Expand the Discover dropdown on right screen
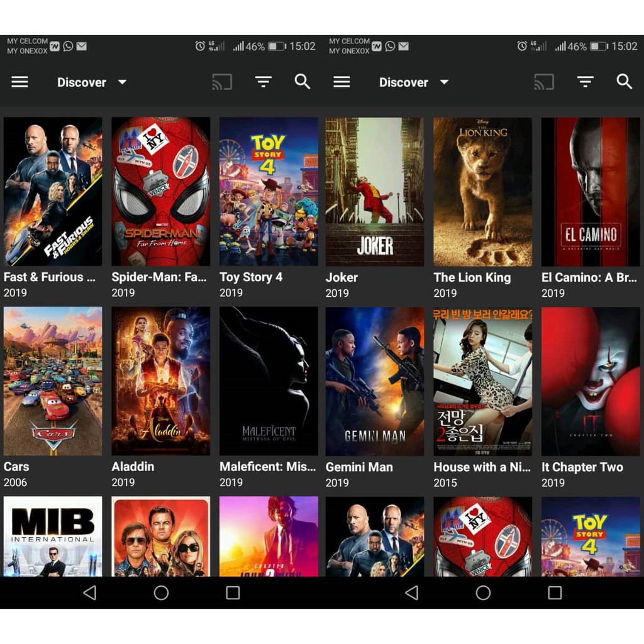The height and width of the screenshot is (644, 644). (414, 82)
